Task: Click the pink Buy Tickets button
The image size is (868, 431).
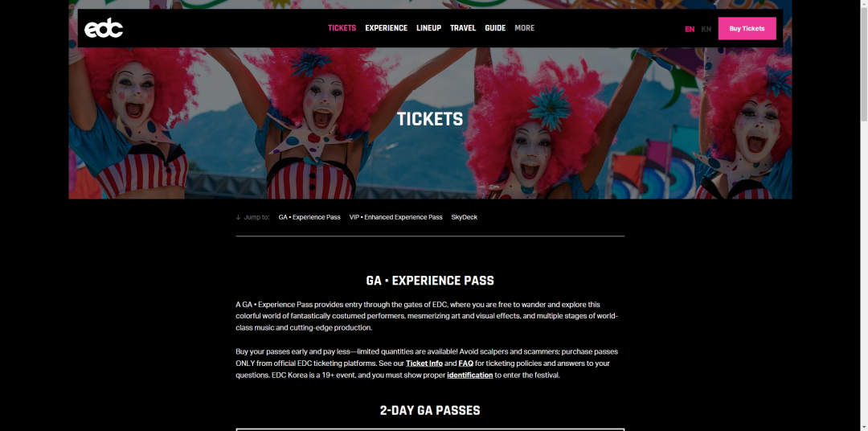Action: point(747,28)
